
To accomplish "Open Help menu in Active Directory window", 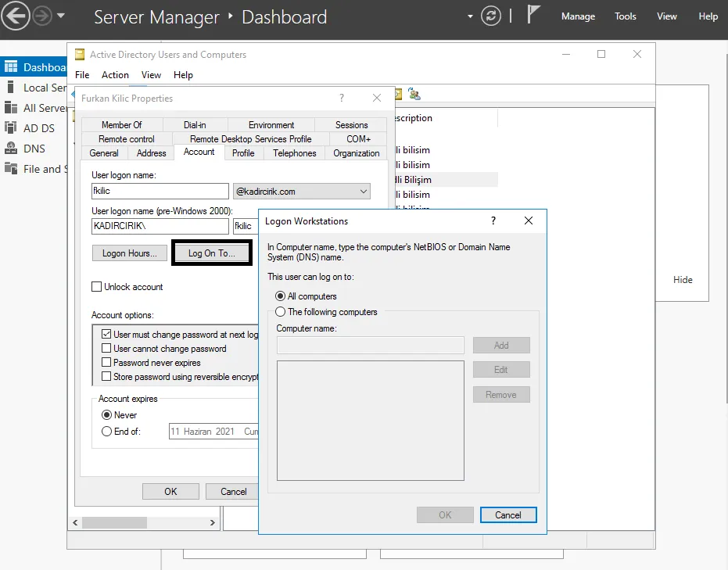I will pos(183,75).
